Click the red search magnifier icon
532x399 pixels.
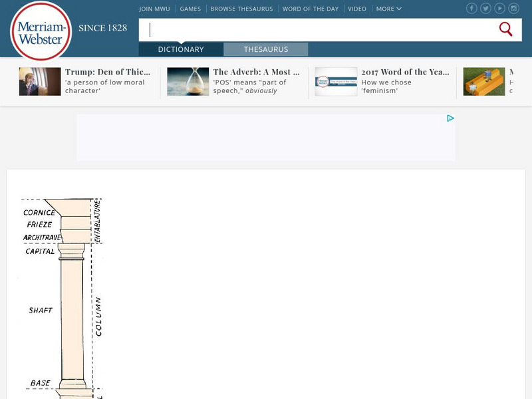pos(505,29)
